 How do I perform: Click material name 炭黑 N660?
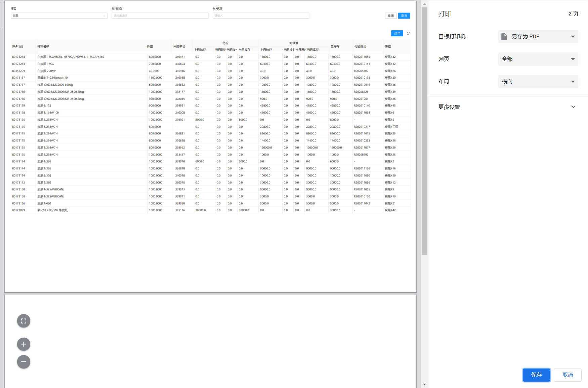[x=44, y=203]
